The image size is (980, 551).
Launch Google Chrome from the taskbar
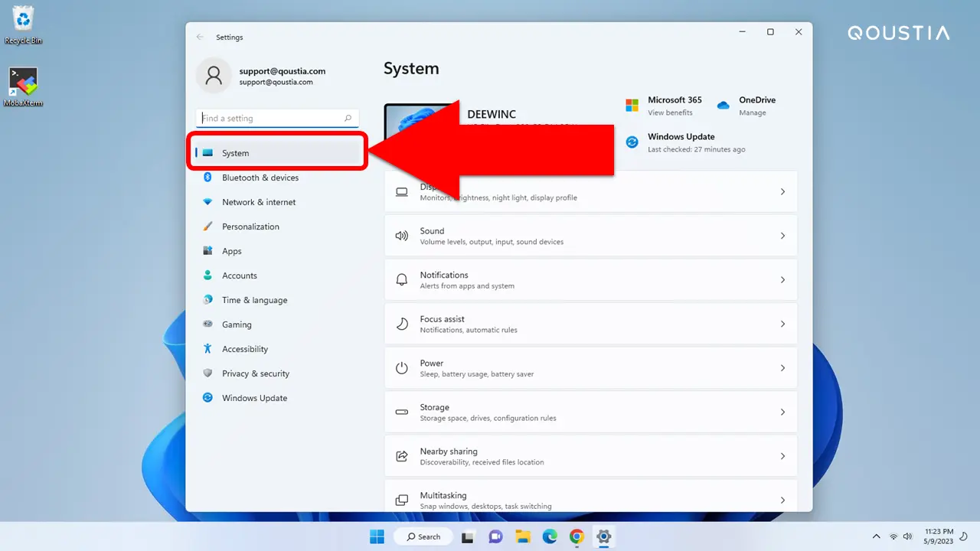coord(577,536)
